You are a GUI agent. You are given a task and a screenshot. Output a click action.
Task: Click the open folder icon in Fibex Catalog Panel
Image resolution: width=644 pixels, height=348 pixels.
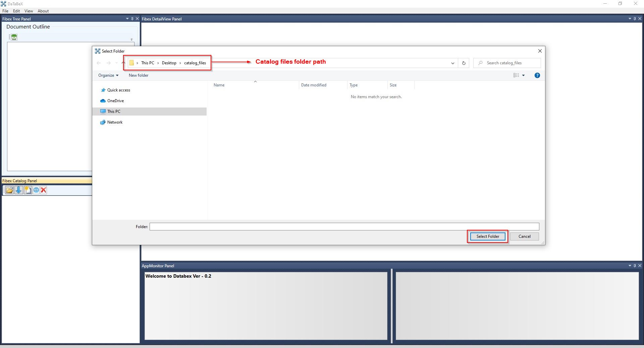9,190
